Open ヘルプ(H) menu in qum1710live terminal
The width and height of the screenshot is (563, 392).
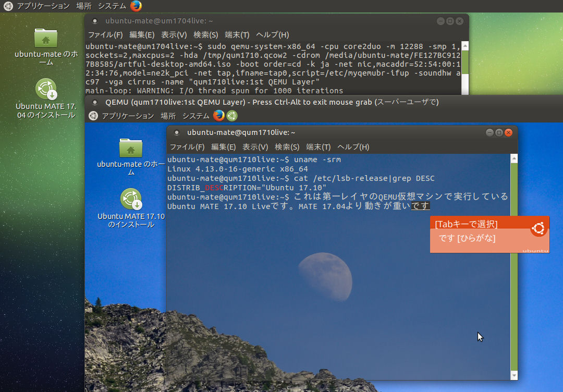[x=353, y=147]
